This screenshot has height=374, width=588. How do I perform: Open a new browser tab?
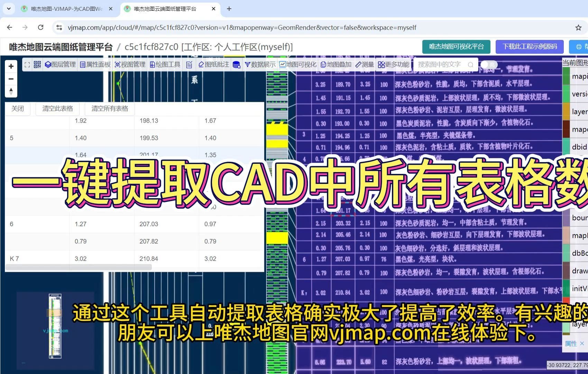pos(229,9)
